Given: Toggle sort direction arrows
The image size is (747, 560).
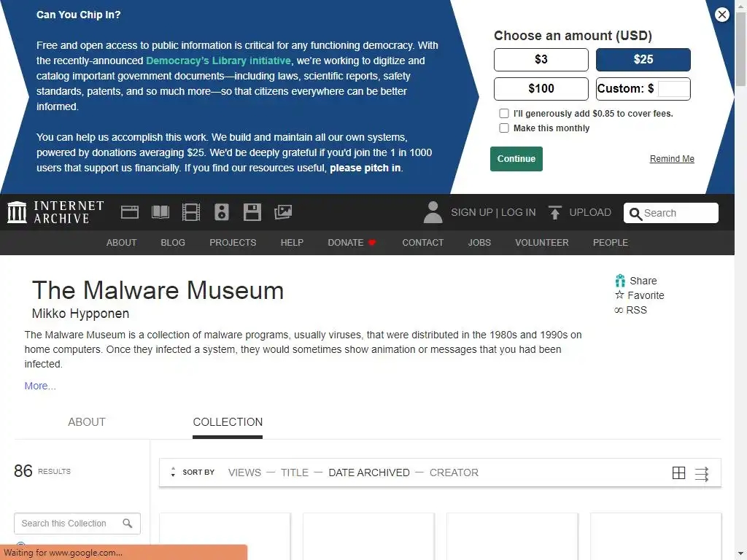Looking at the screenshot, I should [172, 472].
